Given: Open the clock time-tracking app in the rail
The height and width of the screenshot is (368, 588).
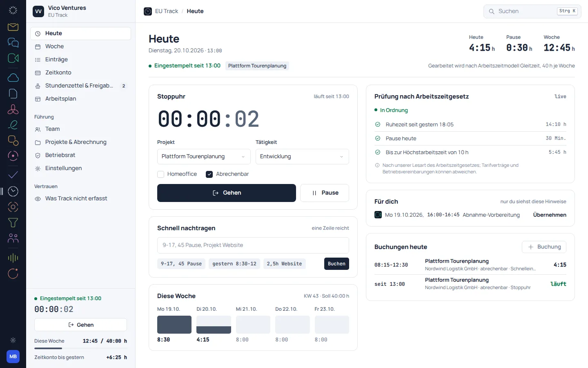Looking at the screenshot, I should point(13,191).
